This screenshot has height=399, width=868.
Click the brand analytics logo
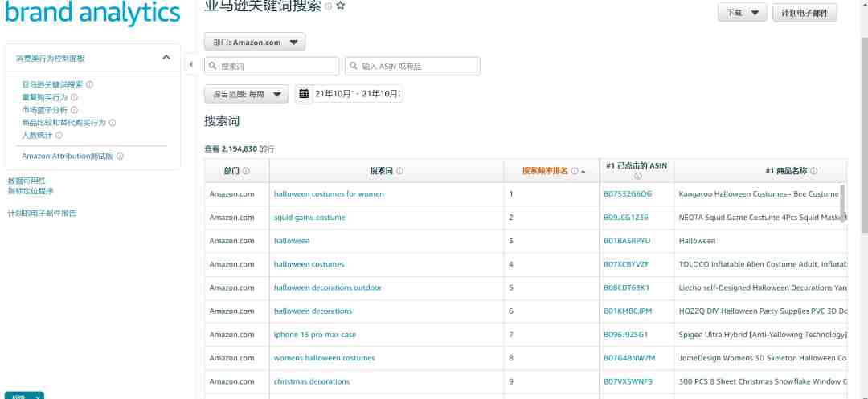point(92,12)
